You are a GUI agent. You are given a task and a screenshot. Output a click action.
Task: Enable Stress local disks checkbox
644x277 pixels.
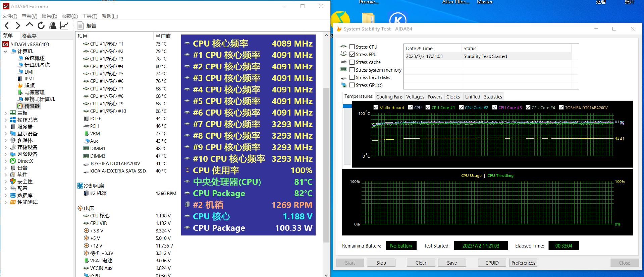(352, 77)
